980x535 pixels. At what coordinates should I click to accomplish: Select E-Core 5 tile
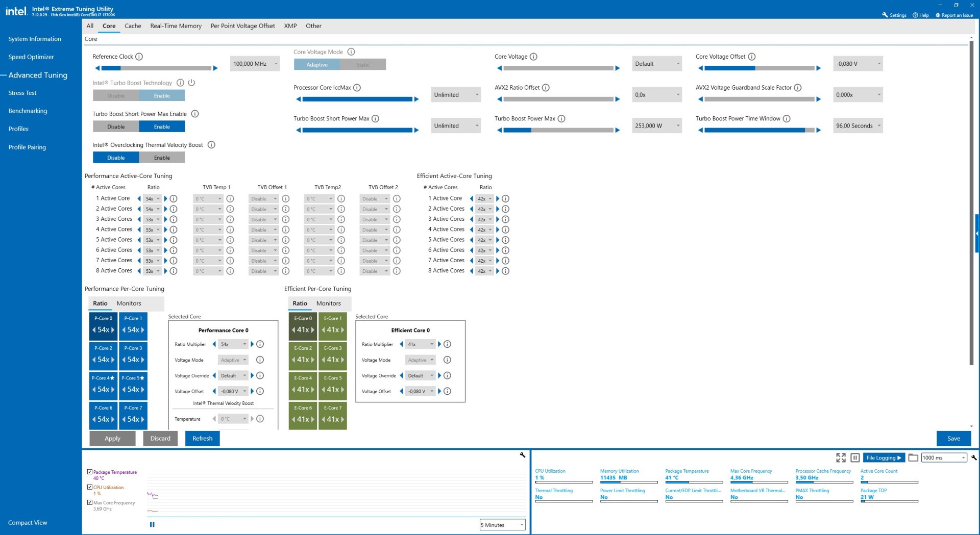point(333,385)
